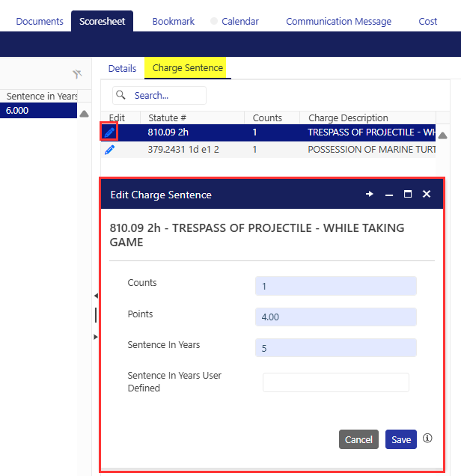Click the pencil edit icon for statute 379.2431
461x476 pixels.
coord(109,150)
